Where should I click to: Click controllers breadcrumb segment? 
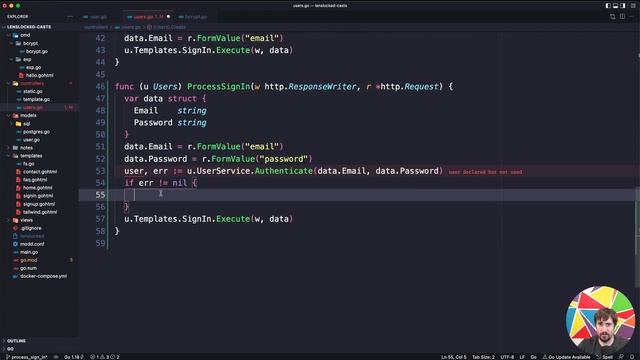(96, 27)
